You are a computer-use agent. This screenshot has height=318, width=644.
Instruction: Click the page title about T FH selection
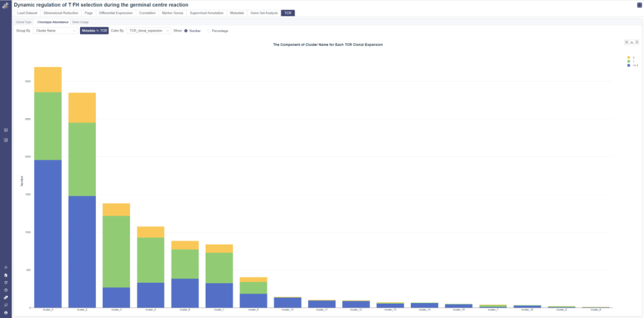pos(101,5)
